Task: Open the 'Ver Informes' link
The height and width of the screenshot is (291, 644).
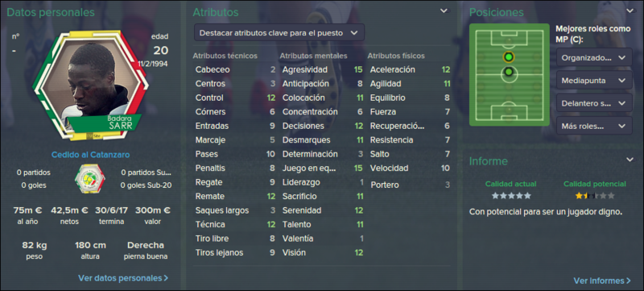Action: coord(602,281)
